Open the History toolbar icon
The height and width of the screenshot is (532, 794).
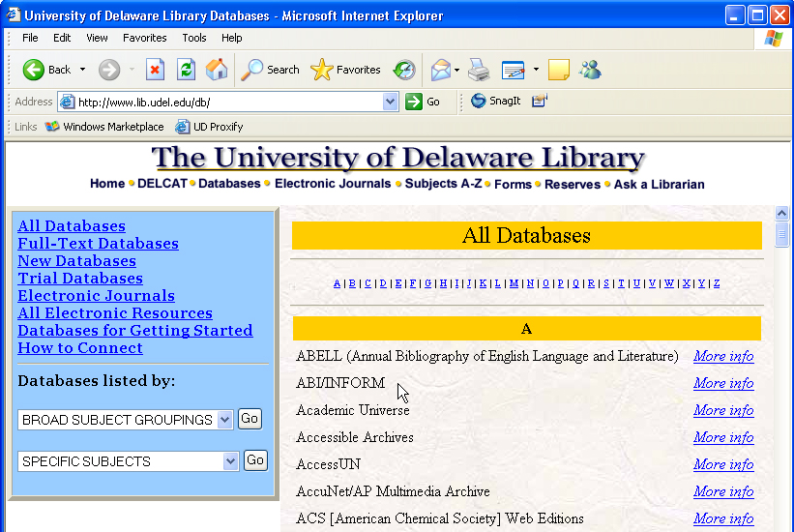(x=404, y=70)
